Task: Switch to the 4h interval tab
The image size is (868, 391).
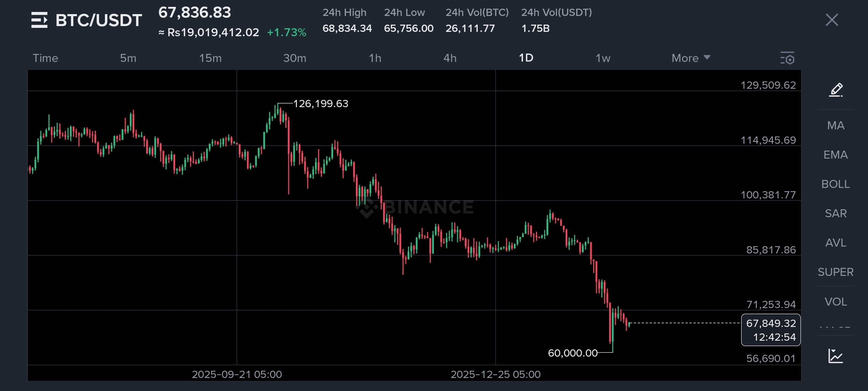Action: pyautogui.click(x=450, y=58)
